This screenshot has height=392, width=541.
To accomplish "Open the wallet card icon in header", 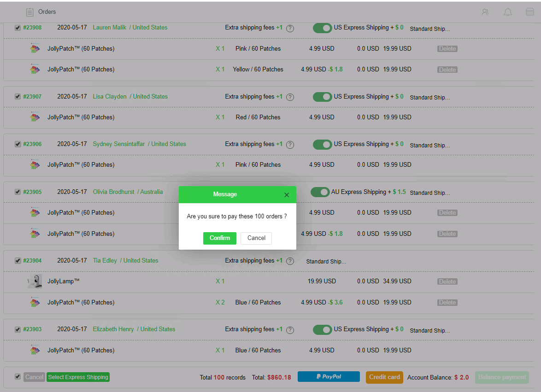I will click(x=530, y=12).
